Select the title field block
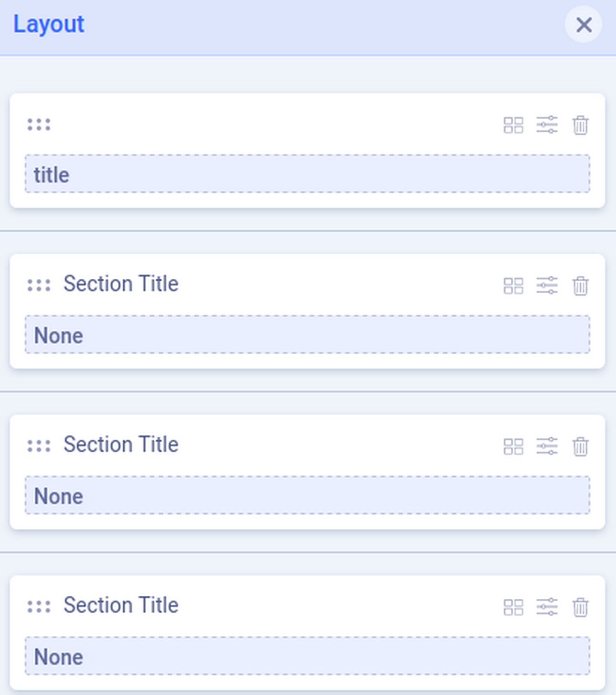The width and height of the screenshot is (616, 695). point(307,174)
